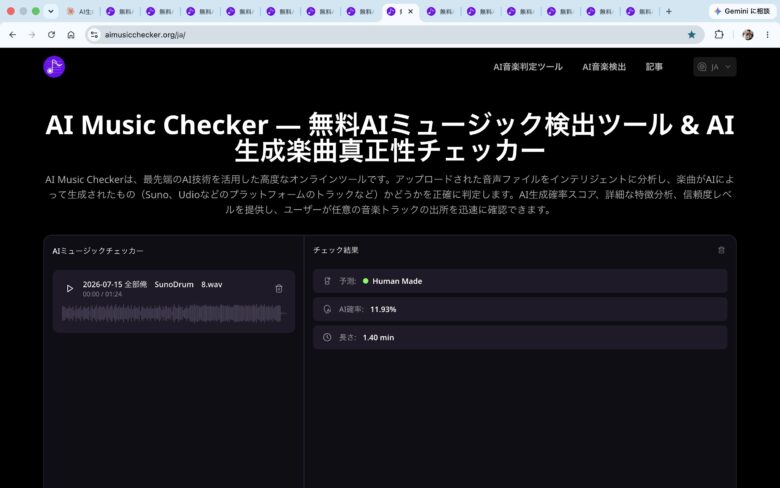Image resolution: width=780 pixels, height=488 pixels.
Task: Click the site info icon in address bar
Action: click(94, 35)
